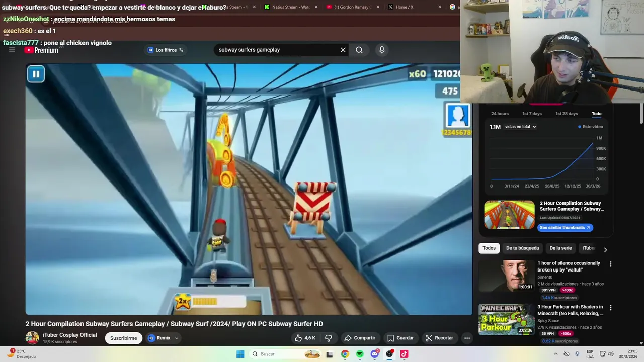Open Task View in the taskbar
644x362 pixels.
330,354
